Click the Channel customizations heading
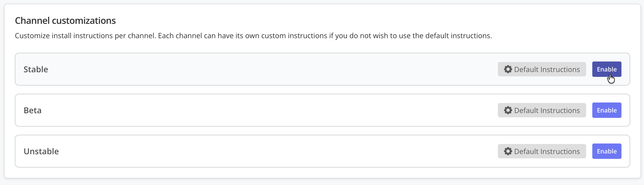This screenshot has height=185, width=644. click(65, 20)
